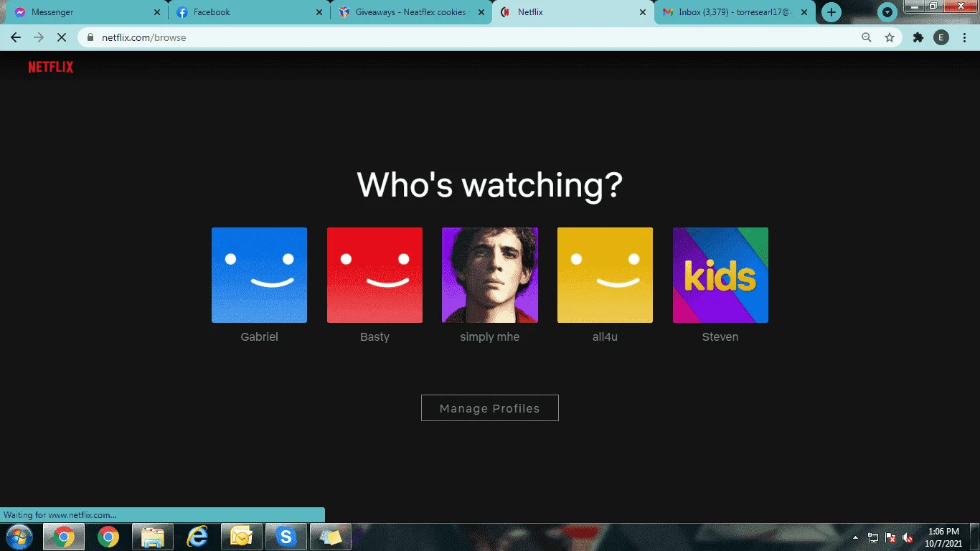The width and height of the screenshot is (980, 551).
Task: Close the Facebook tab
Action: (319, 12)
